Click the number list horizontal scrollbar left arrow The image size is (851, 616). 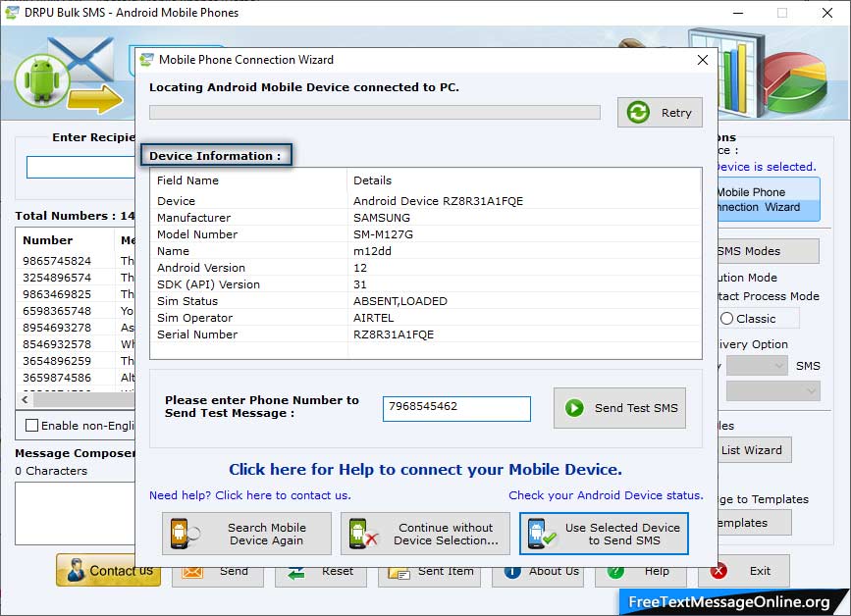pyautogui.click(x=25, y=399)
